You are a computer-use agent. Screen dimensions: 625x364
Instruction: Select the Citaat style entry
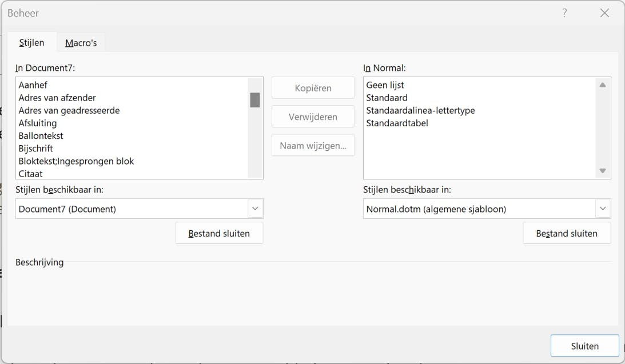pos(31,174)
